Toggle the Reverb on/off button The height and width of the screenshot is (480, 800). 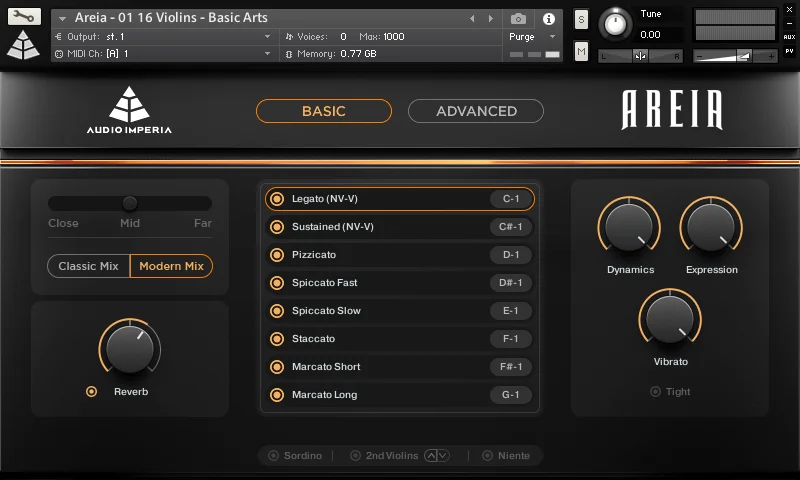(92, 392)
